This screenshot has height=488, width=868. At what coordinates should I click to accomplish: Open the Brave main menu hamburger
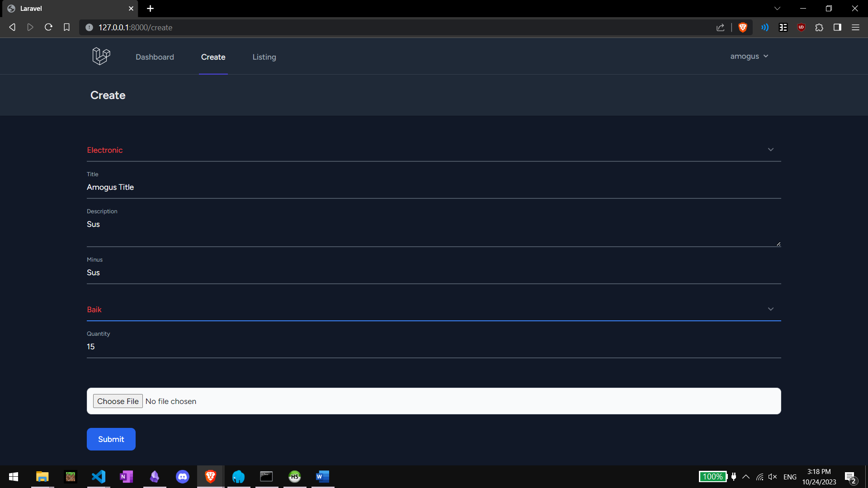point(855,28)
